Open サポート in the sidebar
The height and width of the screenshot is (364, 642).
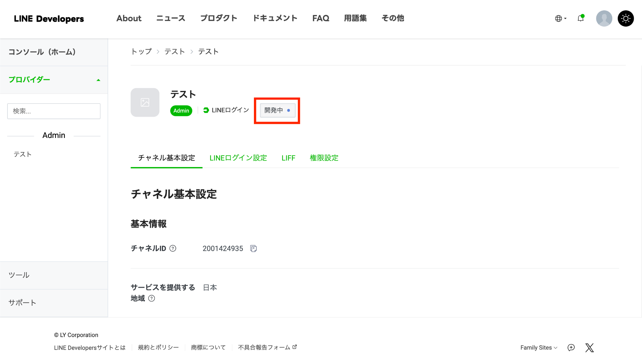point(54,303)
